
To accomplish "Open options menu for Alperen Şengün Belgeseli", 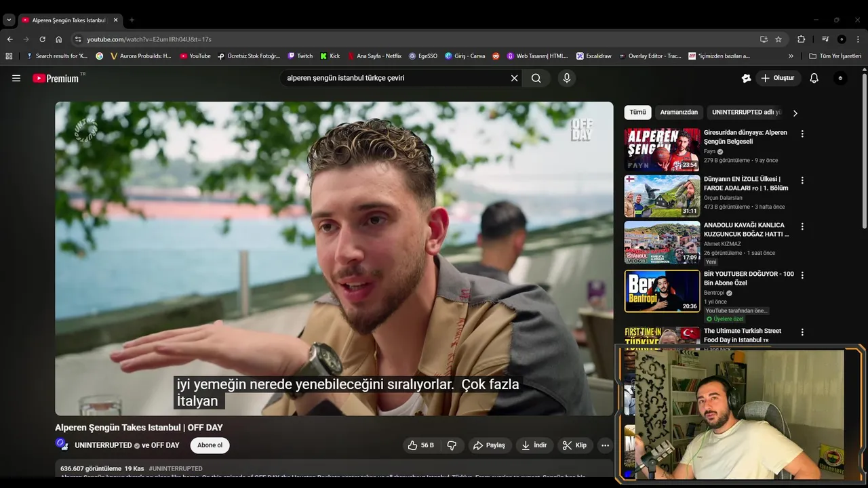I will tap(802, 134).
